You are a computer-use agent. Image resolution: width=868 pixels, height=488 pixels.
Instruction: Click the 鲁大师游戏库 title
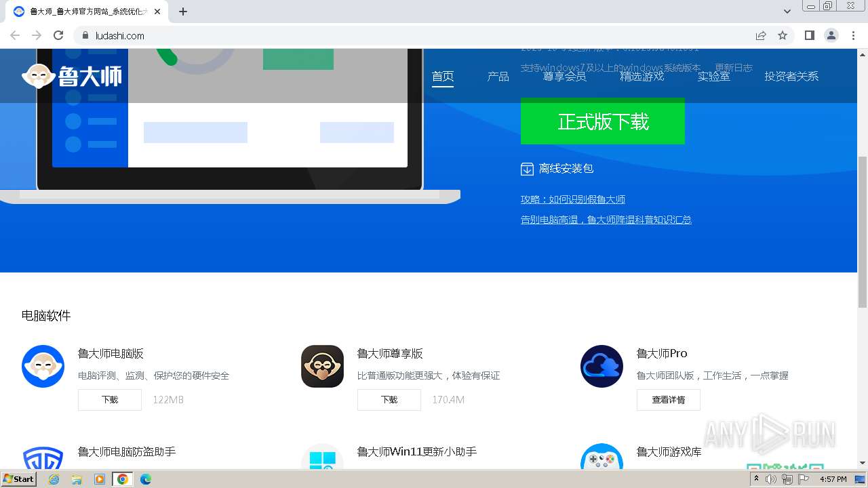tap(669, 451)
